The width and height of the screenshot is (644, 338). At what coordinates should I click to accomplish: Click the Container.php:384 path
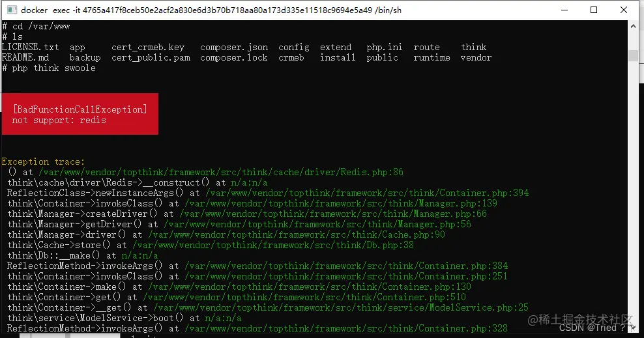point(346,266)
